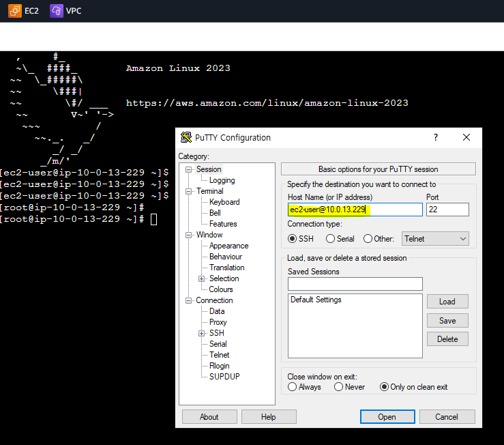Open the Behaviour settings category
The width and height of the screenshot is (504, 445).
226,257
